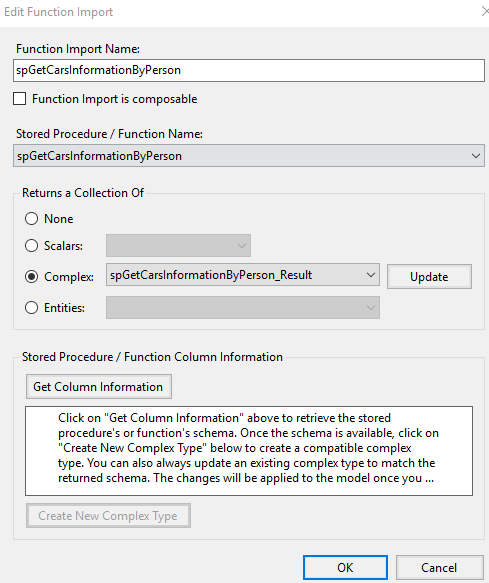489x583 pixels.
Task: Expand the Complex type dropdown list
Action: [x=243, y=275]
